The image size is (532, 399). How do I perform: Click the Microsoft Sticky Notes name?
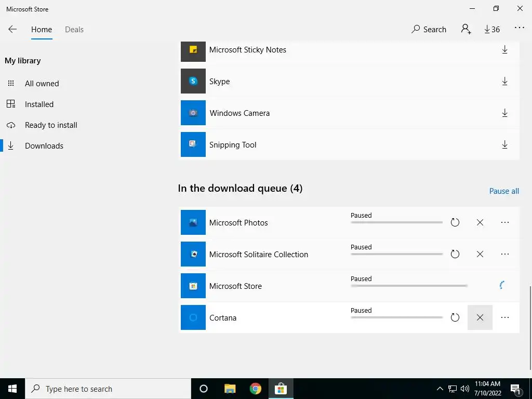pyautogui.click(x=248, y=50)
